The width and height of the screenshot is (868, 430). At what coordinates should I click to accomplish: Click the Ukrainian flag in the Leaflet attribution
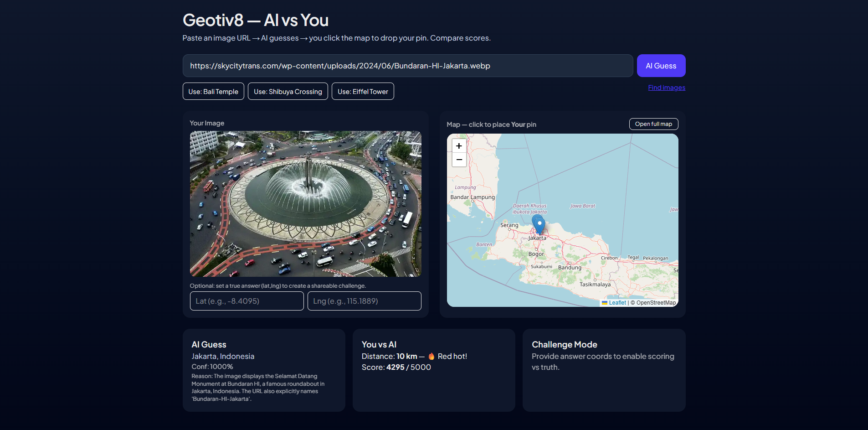[x=604, y=302]
